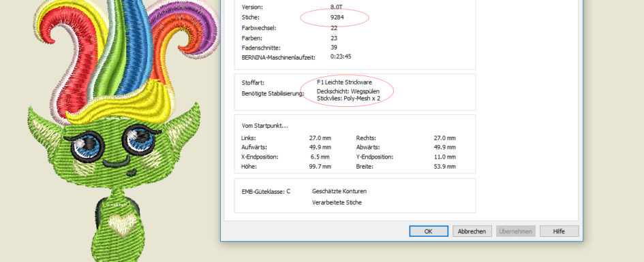Click the OK button
Image resolution: width=644 pixels, height=262 pixels.
click(x=429, y=231)
